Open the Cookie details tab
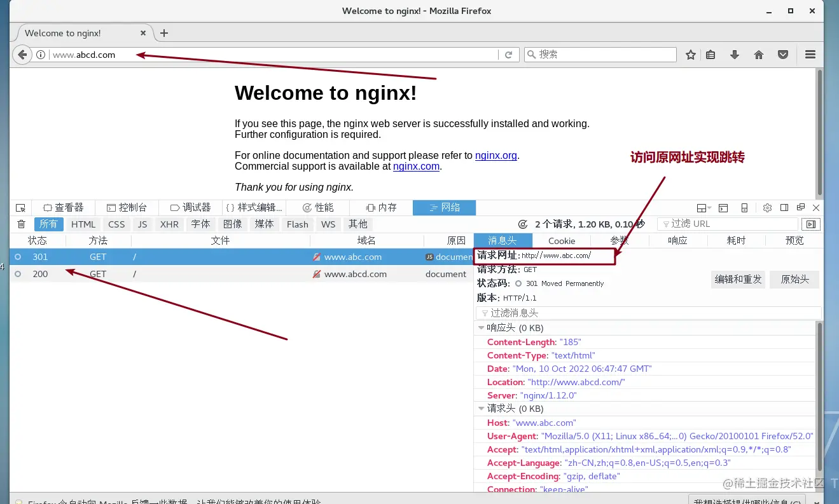This screenshot has width=839, height=504. pos(562,240)
